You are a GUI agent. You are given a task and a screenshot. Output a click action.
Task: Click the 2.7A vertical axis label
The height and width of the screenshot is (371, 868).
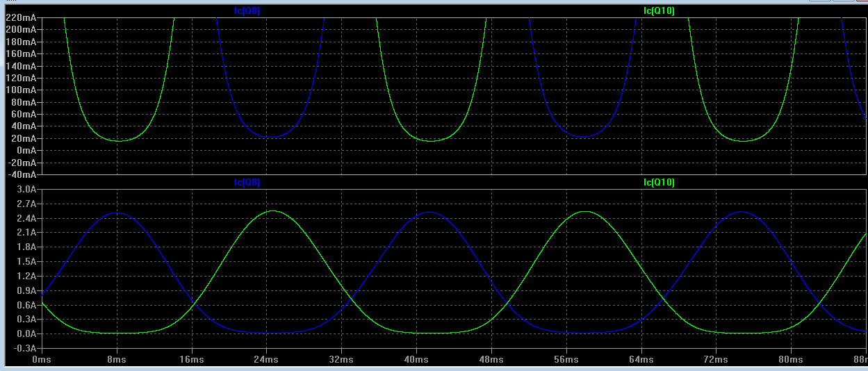[x=26, y=204]
